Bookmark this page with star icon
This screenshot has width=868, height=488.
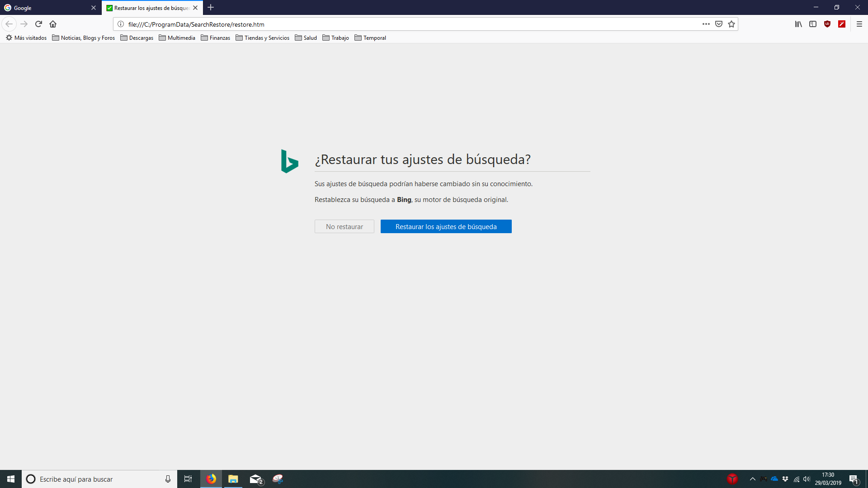(x=731, y=24)
